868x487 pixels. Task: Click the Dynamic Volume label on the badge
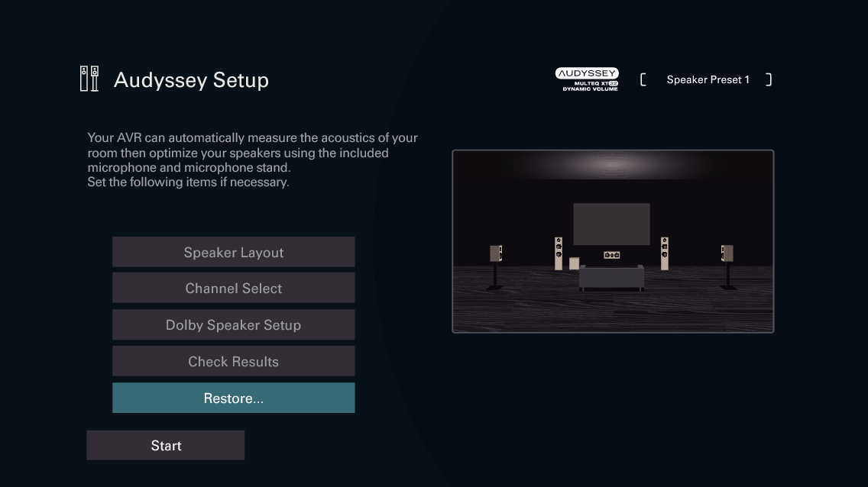point(592,88)
